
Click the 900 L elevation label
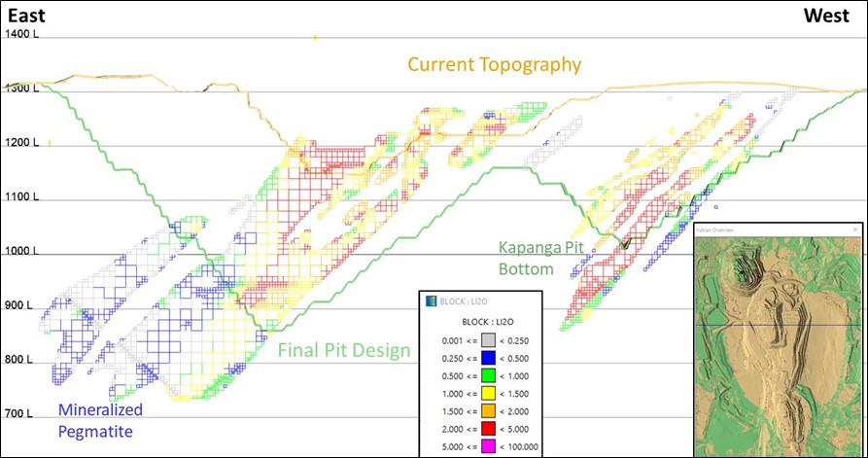[19, 305]
